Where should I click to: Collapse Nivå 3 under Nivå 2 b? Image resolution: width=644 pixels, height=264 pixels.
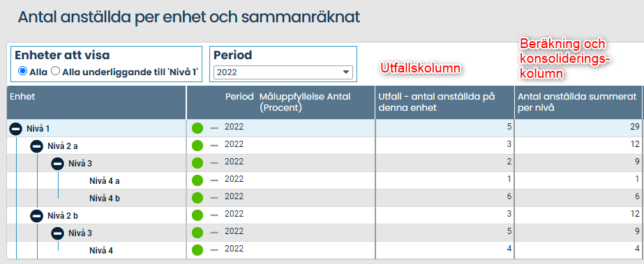tap(57, 233)
